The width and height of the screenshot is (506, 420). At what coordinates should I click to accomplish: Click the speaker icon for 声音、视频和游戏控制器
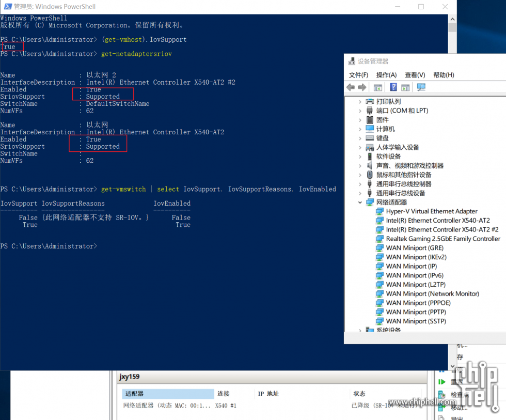[370, 166]
